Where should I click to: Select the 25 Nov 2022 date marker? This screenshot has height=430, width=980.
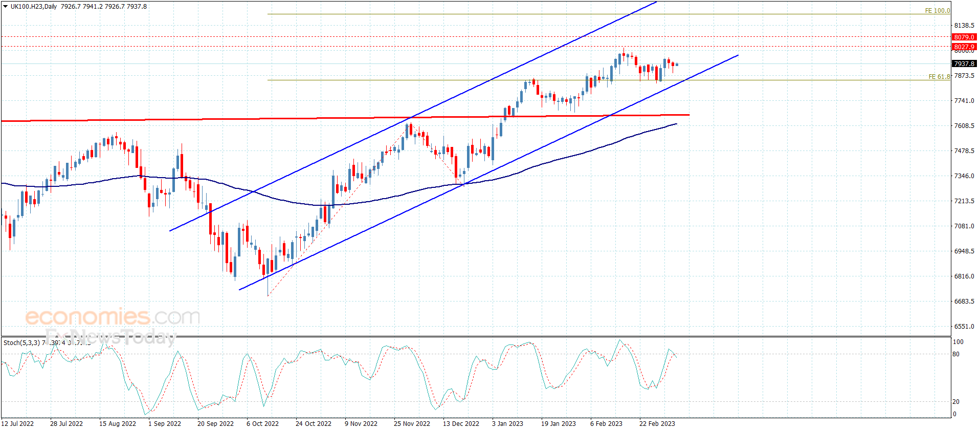click(x=412, y=423)
